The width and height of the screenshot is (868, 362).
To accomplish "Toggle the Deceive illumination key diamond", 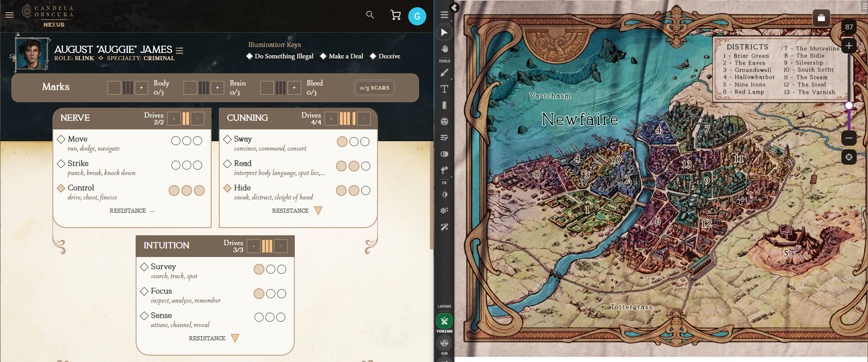I will pos(373,56).
